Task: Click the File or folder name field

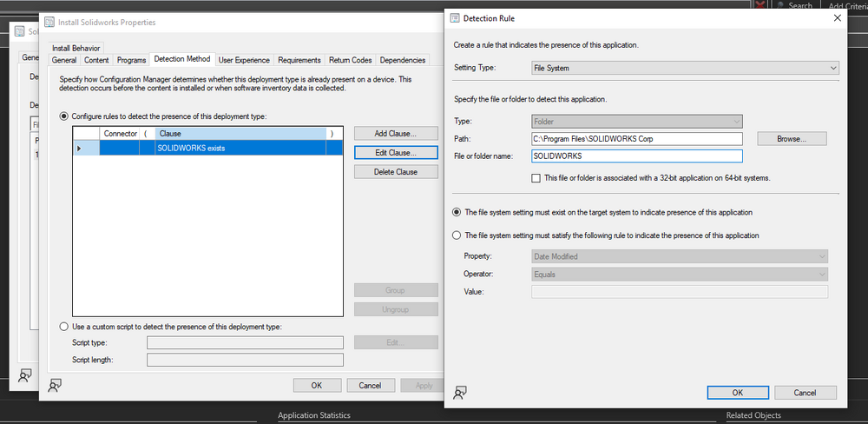Action: click(x=636, y=156)
